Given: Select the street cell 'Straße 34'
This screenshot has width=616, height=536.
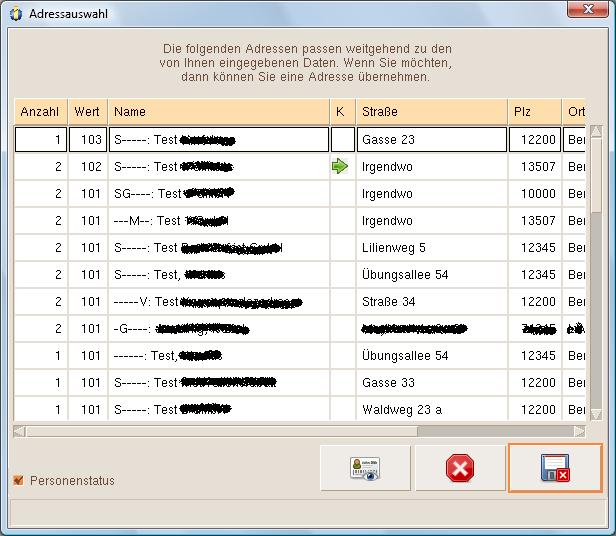Looking at the screenshot, I should (432, 302).
